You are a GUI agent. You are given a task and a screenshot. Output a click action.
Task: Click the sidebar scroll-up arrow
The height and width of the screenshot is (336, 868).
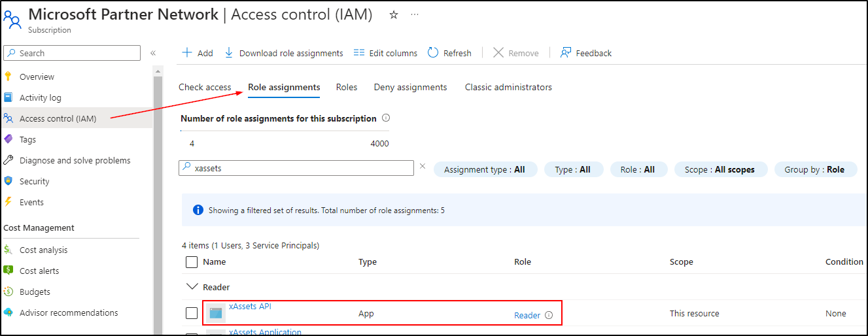pyautogui.click(x=158, y=70)
